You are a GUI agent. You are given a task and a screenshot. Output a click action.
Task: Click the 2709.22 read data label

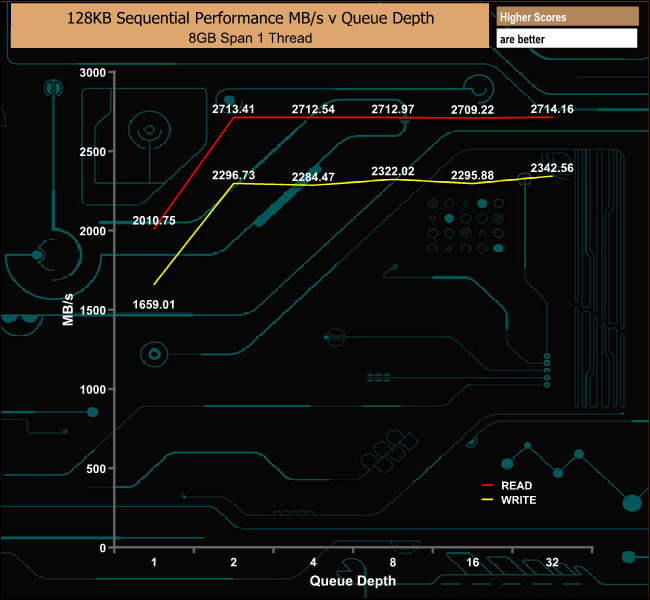tap(473, 110)
